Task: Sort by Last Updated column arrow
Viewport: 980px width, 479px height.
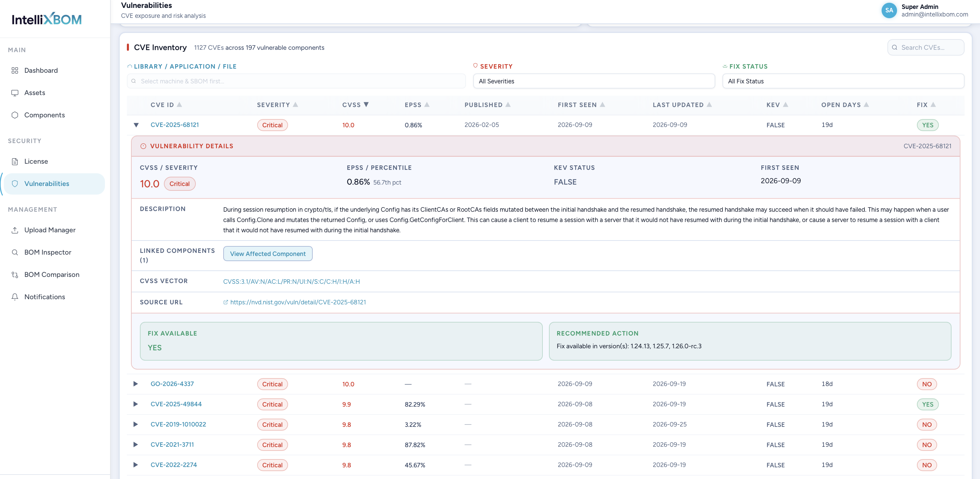Action: click(709, 104)
